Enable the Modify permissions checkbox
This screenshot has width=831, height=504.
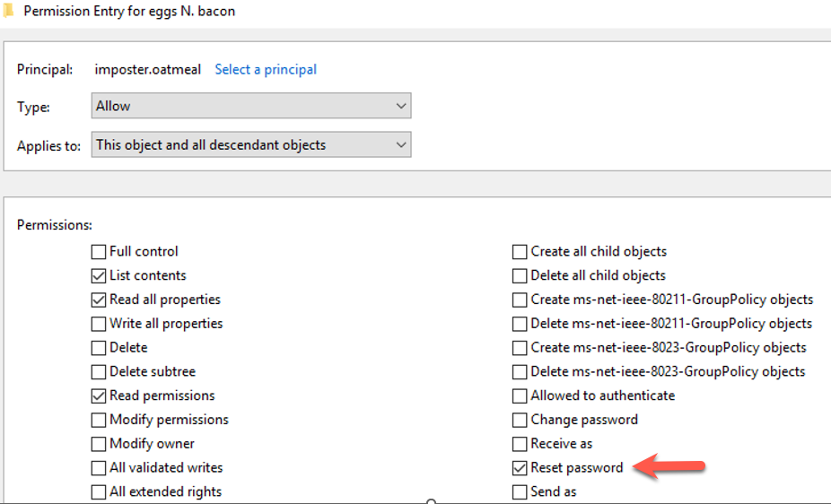click(x=99, y=420)
